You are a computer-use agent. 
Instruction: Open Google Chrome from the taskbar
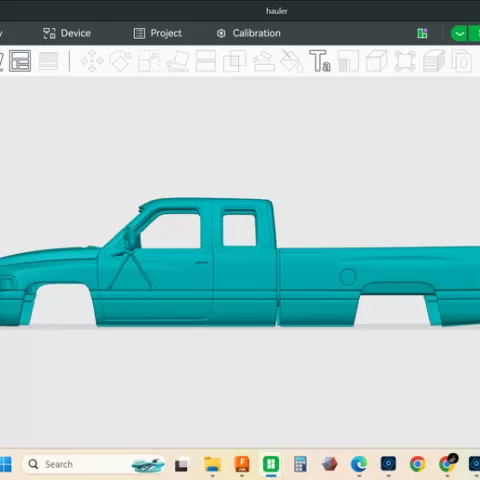[x=417, y=464]
